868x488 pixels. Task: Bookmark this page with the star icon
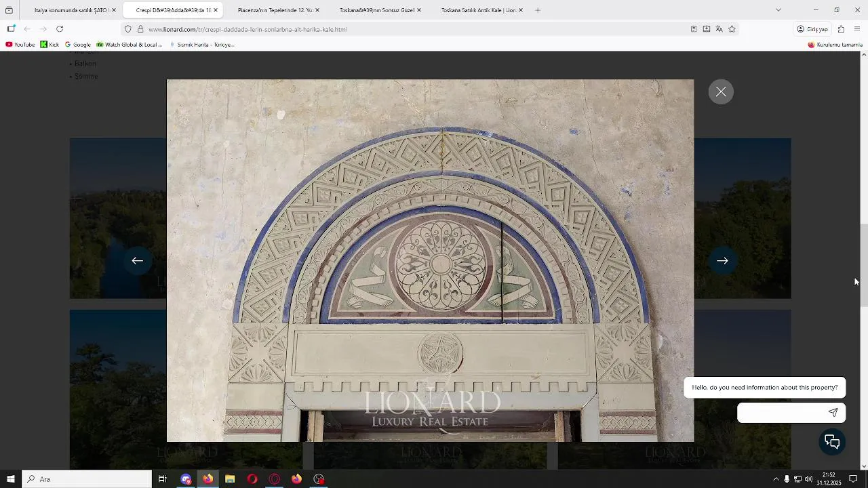[732, 29]
